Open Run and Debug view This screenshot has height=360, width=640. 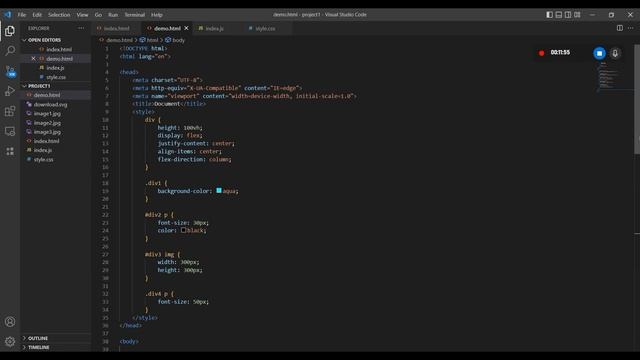tap(10, 91)
